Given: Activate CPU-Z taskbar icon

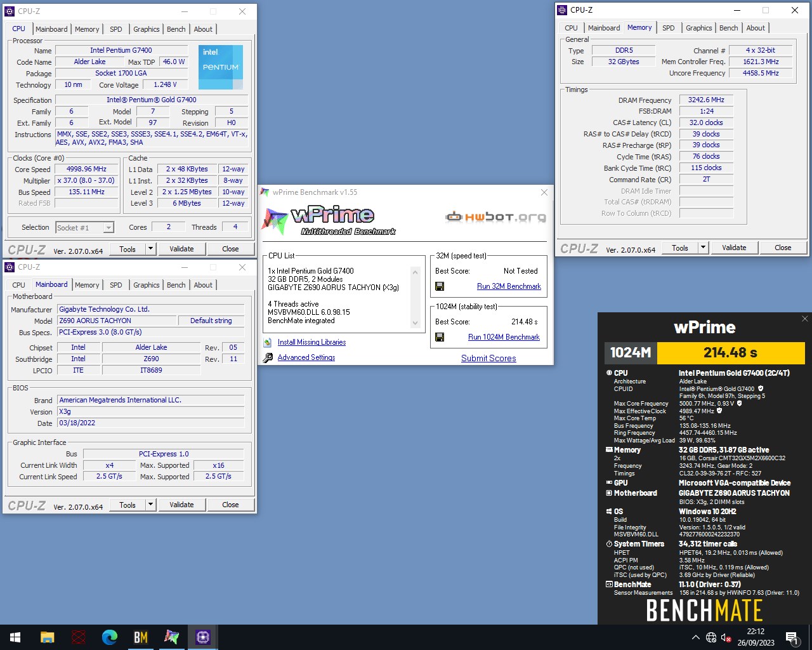Looking at the screenshot, I should 203,637.
